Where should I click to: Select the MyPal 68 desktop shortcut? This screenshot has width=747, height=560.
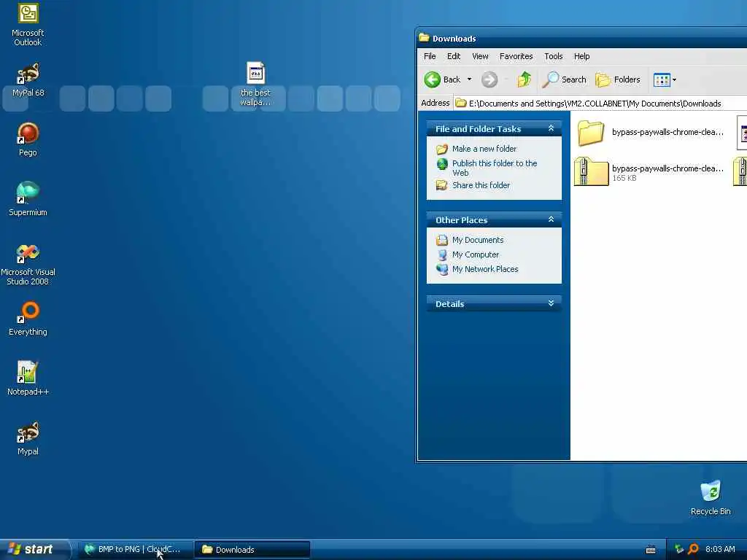pos(28,80)
